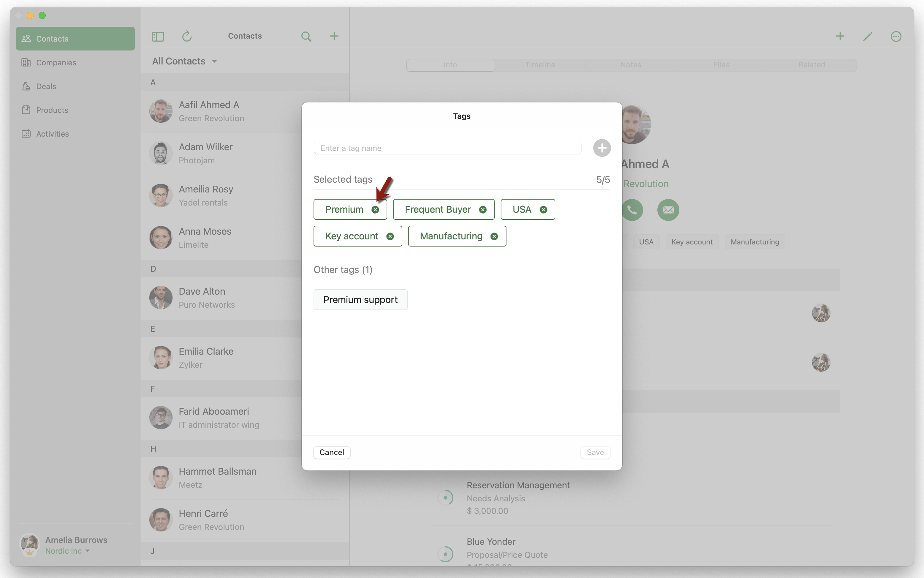
Task: Refresh the contacts list
Action: (186, 36)
